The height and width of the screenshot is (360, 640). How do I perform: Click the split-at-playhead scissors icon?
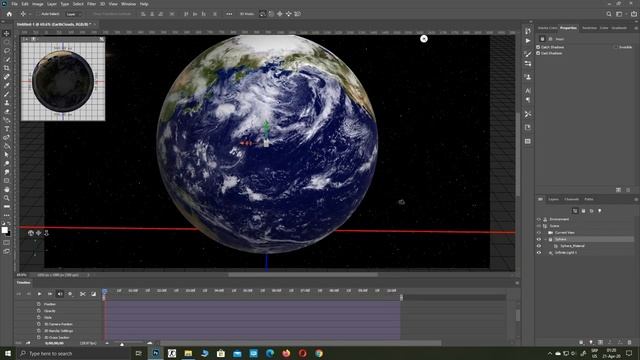pyautogui.click(x=82, y=294)
